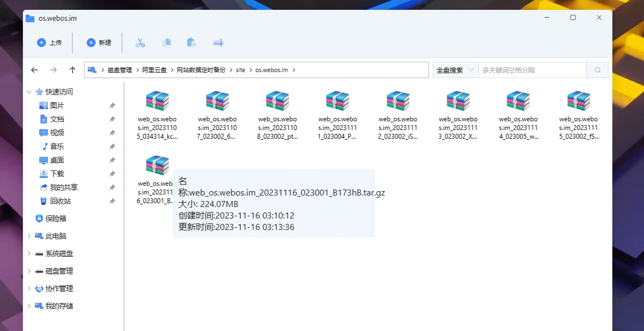Click the paste toolbar icon
644x331 pixels.
point(191,43)
